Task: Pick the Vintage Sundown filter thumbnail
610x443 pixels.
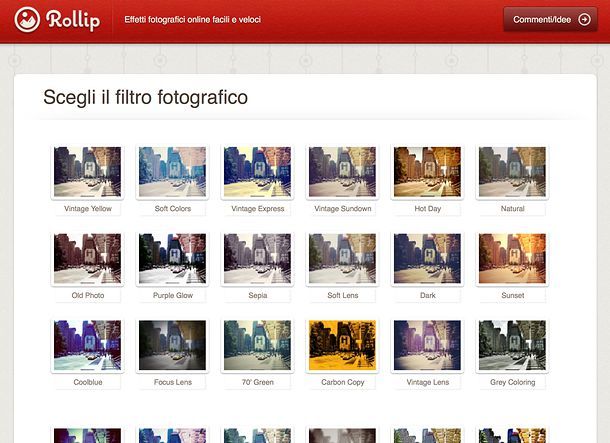Action: [x=342, y=172]
